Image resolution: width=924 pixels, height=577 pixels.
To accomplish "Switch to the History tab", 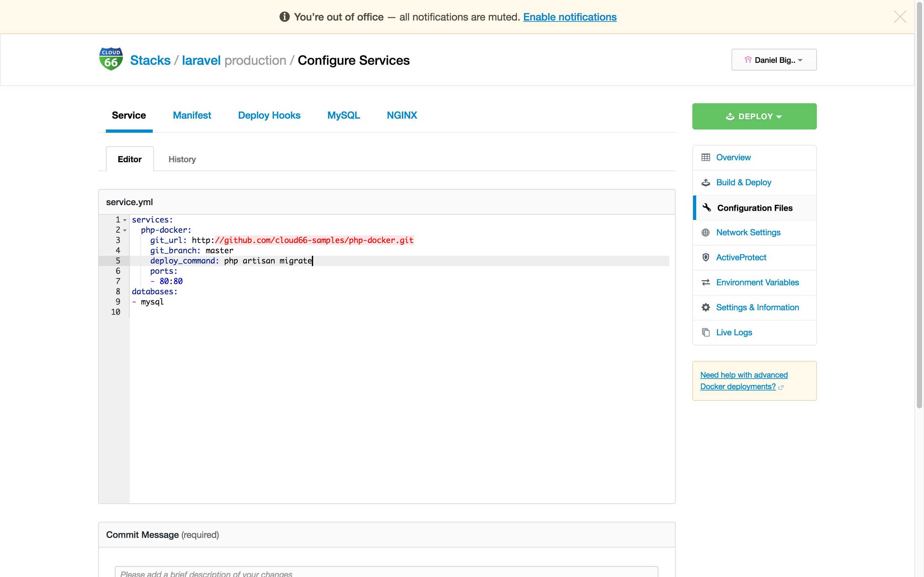I will 182,159.
